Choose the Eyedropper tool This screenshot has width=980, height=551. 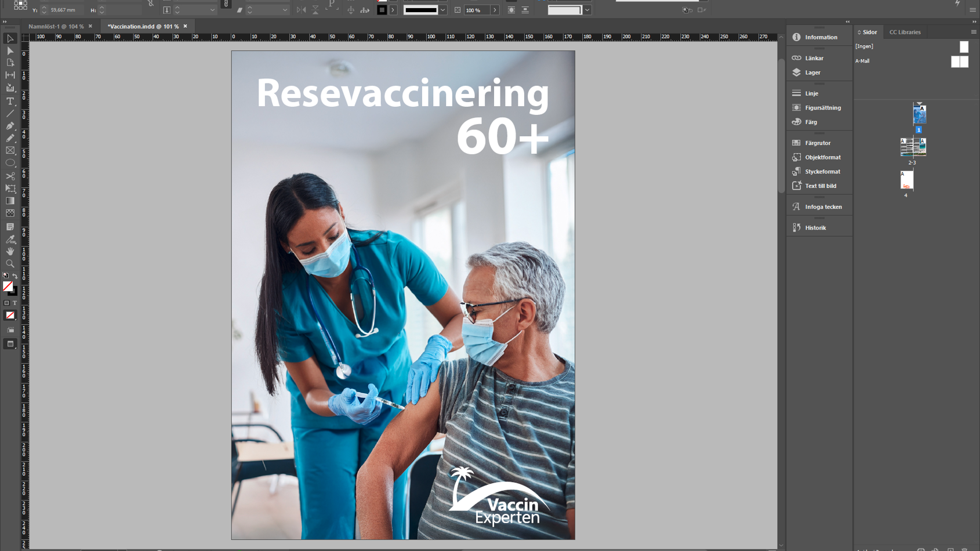(x=10, y=239)
